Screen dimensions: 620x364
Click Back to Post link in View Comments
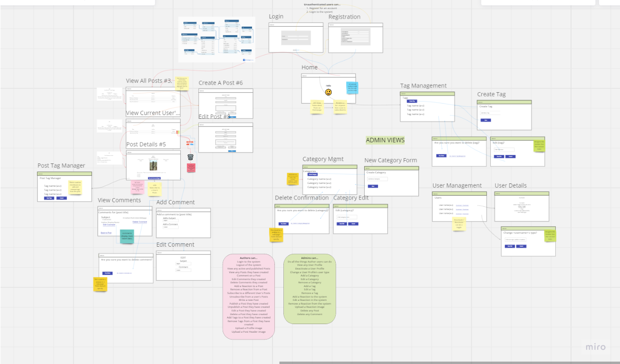point(106,233)
